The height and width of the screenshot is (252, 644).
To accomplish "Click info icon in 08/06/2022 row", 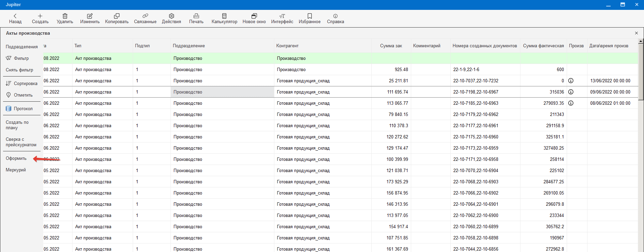I will coord(571,103).
